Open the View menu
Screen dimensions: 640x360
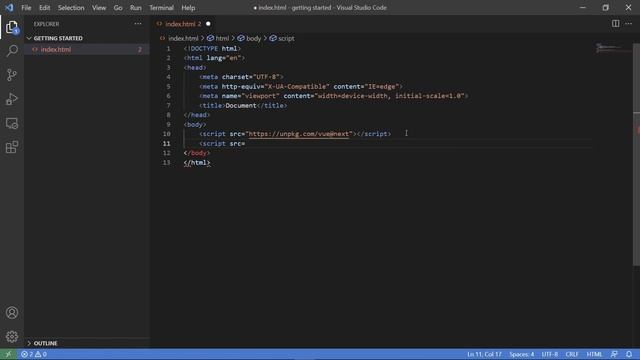click(x=99, y=7)
